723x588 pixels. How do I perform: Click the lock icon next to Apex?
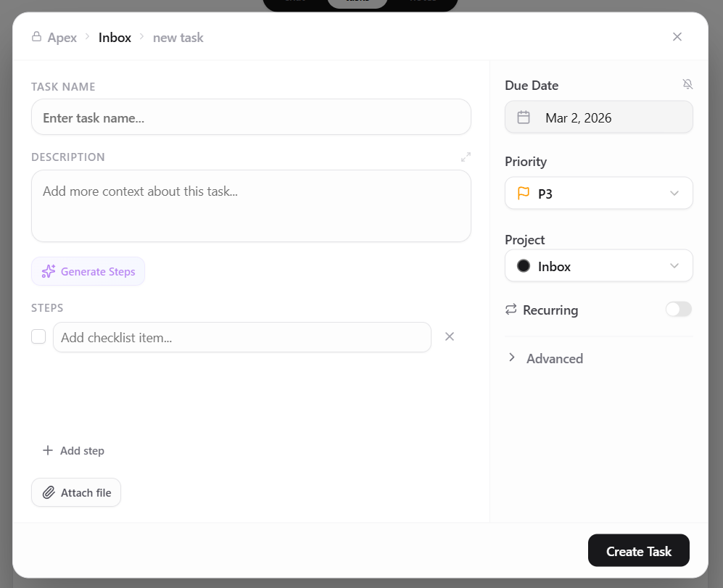pos(35,37)
